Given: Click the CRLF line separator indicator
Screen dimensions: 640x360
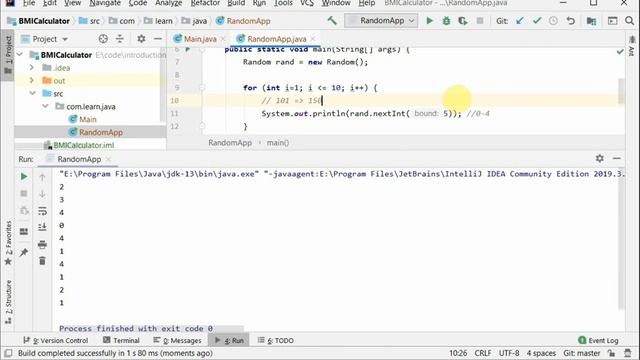Looking at the screenshot, I should (x=483, y=353).
